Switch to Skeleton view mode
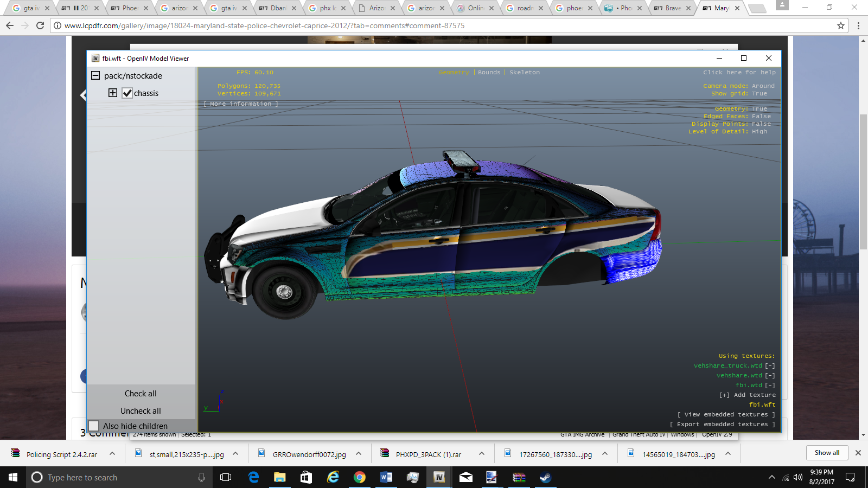The image size is (868, 488). click(x=524, y=73)
